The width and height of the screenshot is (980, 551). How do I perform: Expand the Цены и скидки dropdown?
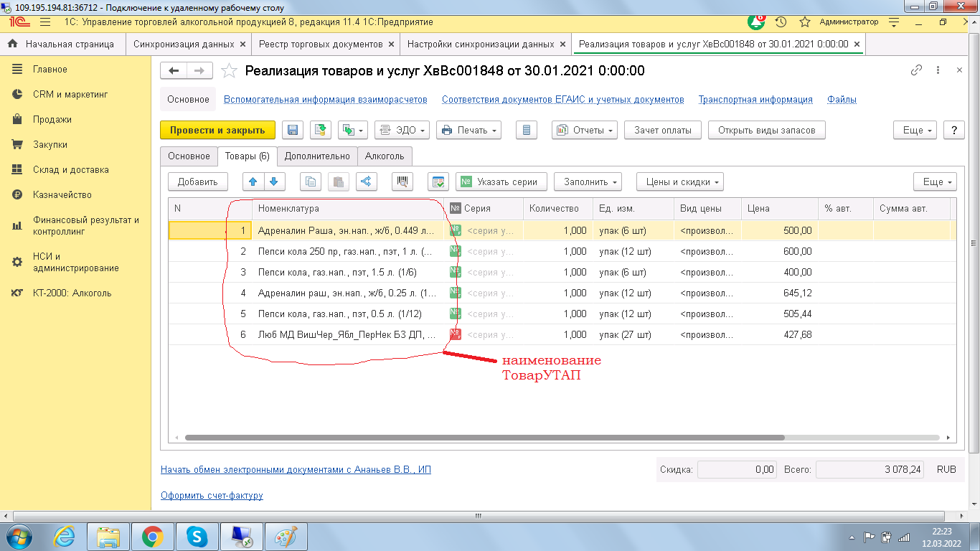(x=679, y=182)
